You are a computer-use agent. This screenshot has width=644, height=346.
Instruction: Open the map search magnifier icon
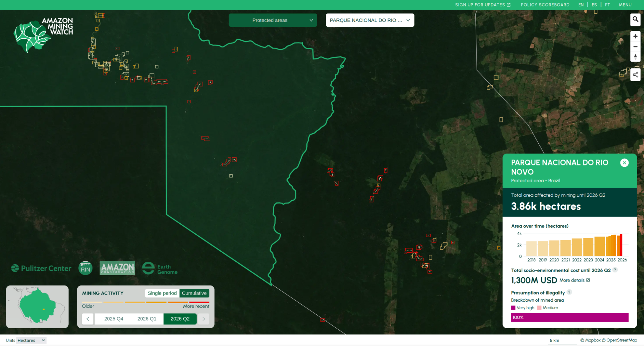635,20
